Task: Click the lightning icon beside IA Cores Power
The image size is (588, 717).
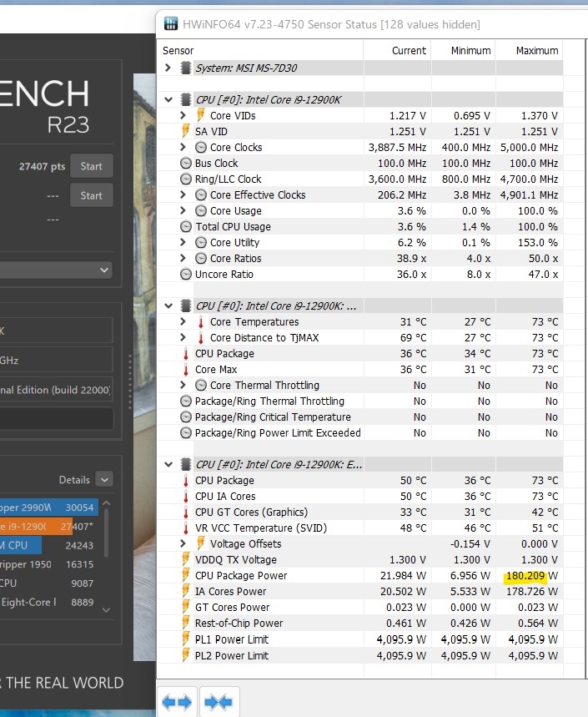Action: (x=185, y=591)
